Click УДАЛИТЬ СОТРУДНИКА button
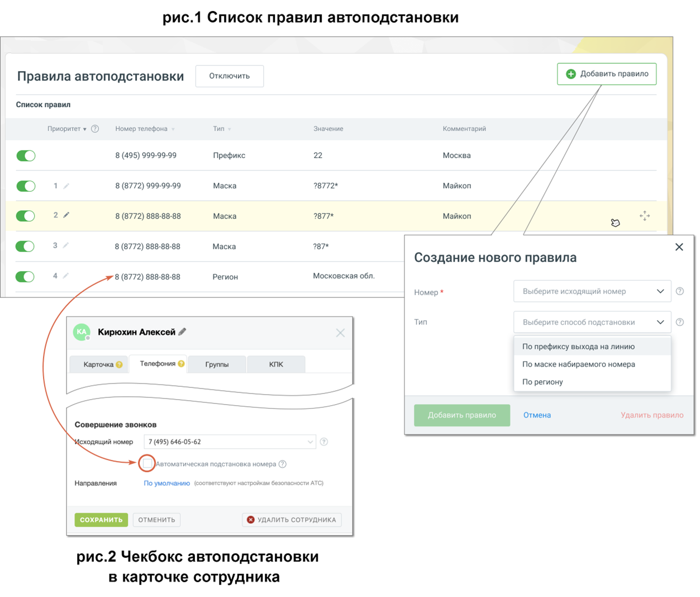Viewport: 700px width, 597px height. (x=292, y=520)
